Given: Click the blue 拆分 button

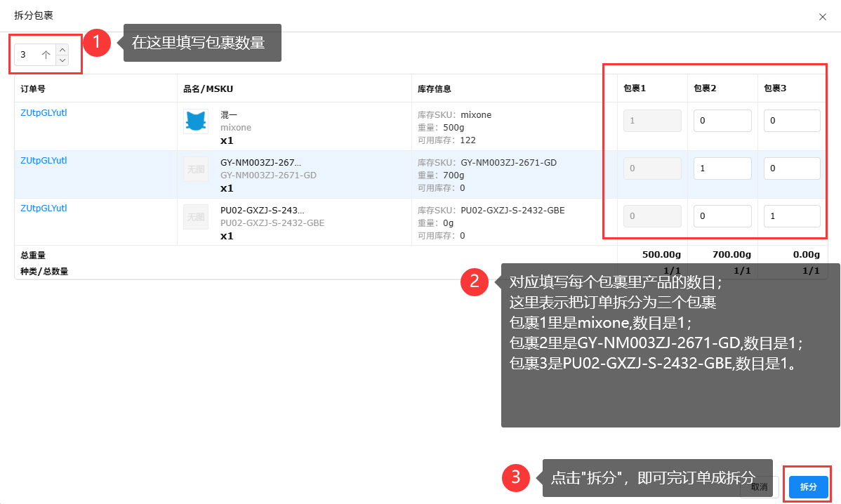Looking at the screenshot, I should tap(808, 487).
